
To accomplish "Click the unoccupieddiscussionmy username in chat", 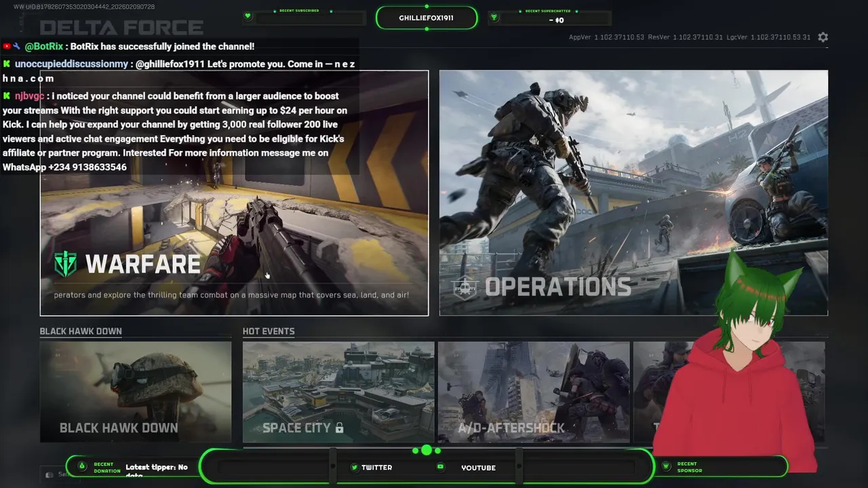I will tap(71, 64).
